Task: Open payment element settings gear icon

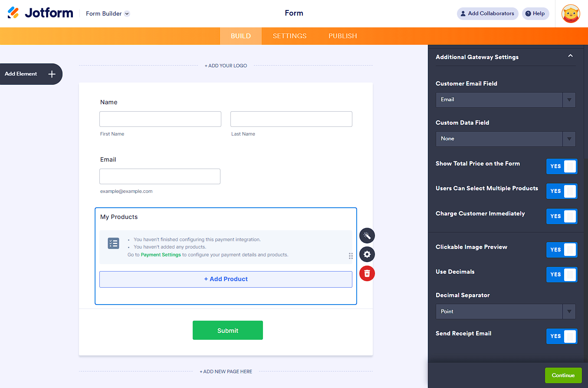Action: click(367, 254)
